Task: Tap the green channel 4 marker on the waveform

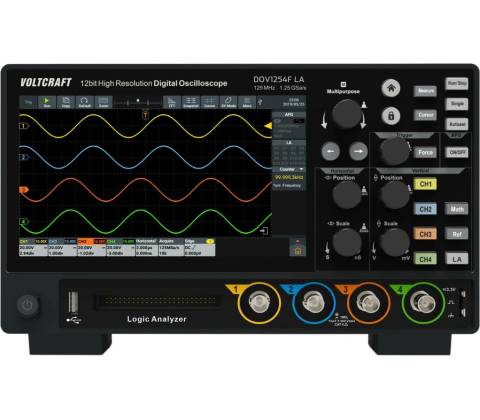Action: [x=24, y=221]
